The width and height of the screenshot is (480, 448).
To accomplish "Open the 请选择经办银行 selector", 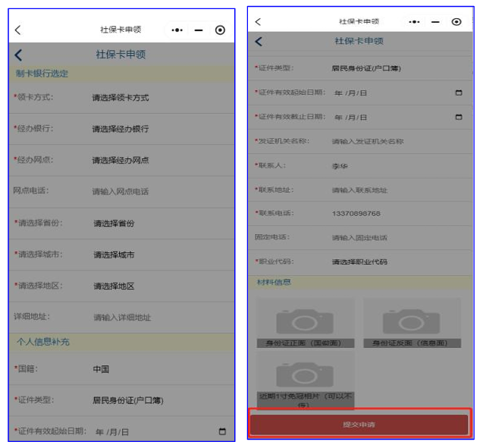I will click(x=121, y=129).
